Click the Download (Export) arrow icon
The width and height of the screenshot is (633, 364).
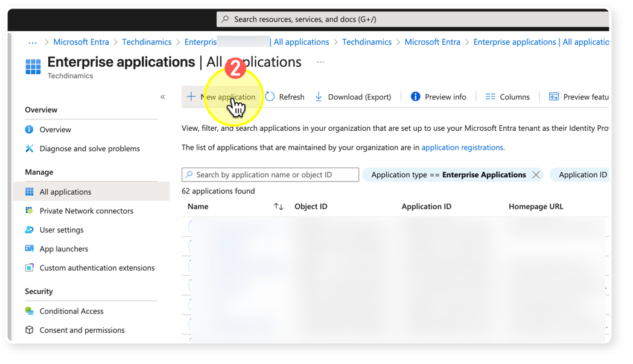(x=319, y=97)
